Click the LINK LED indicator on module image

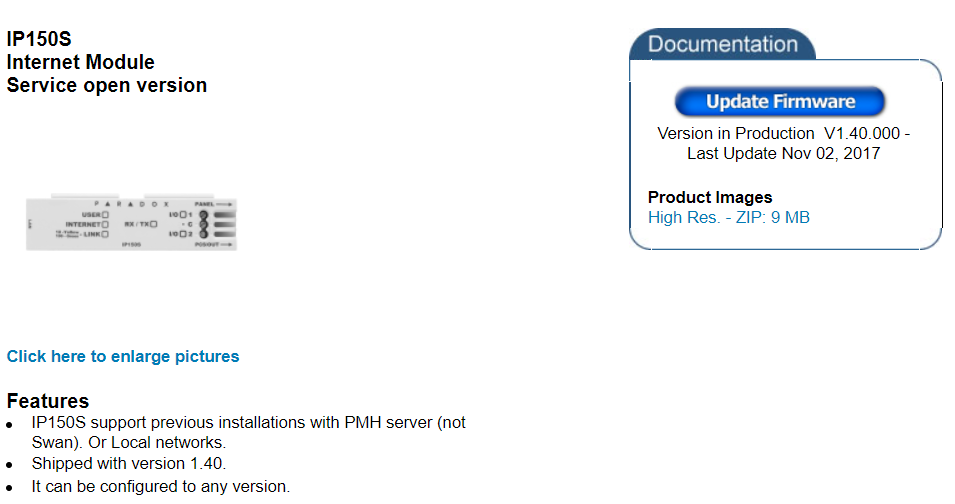coord(104,234)
